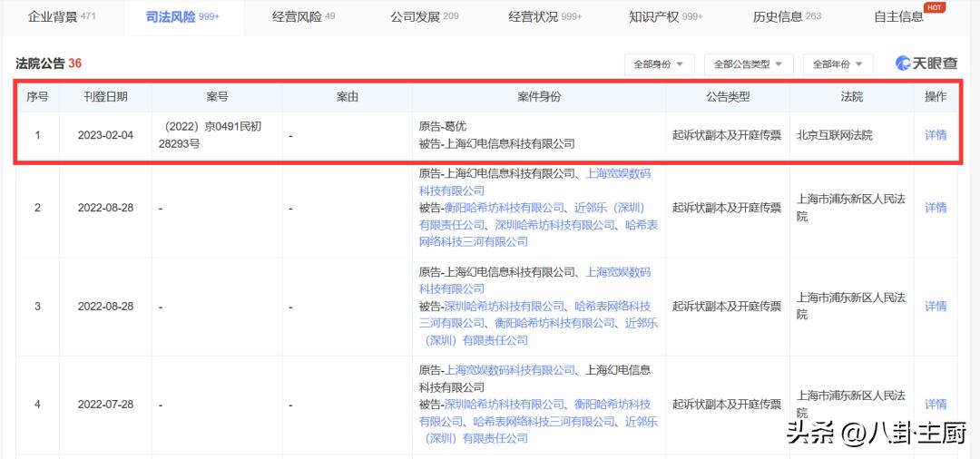Open the 经营风险 tab
This screenshot has width=980, height=459.
coord(303,17)
